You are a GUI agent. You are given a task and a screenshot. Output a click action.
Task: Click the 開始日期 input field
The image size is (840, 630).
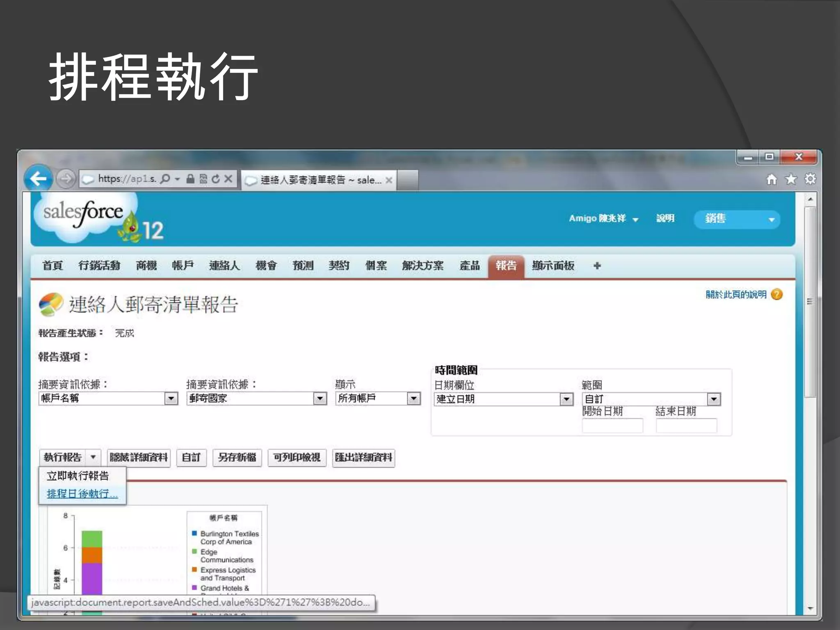(612, 426)
